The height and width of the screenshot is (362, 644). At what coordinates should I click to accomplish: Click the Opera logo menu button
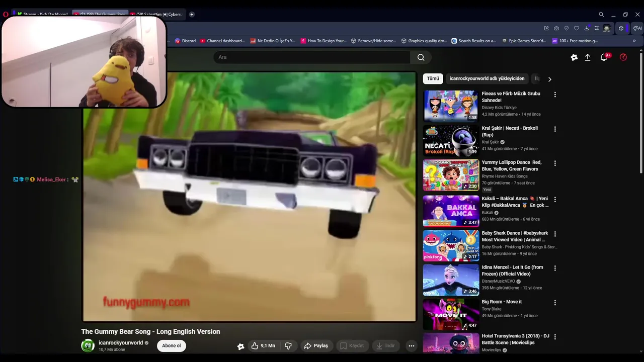click(x=6, y=15)
